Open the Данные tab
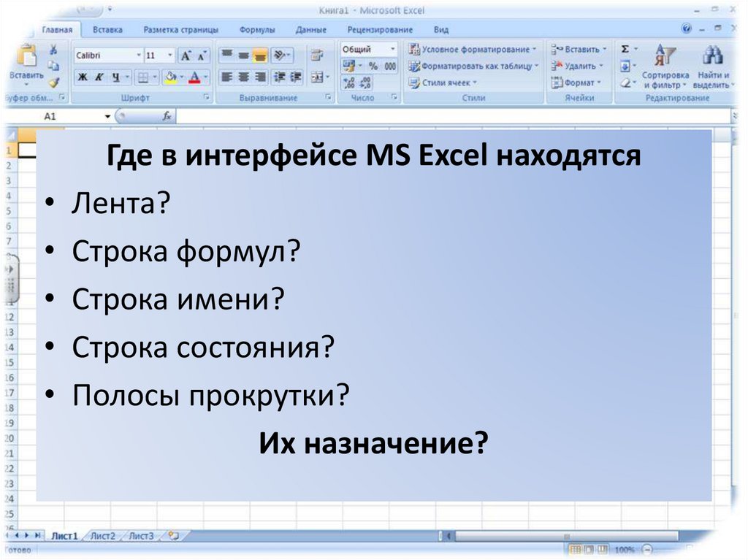 (311, 30)
